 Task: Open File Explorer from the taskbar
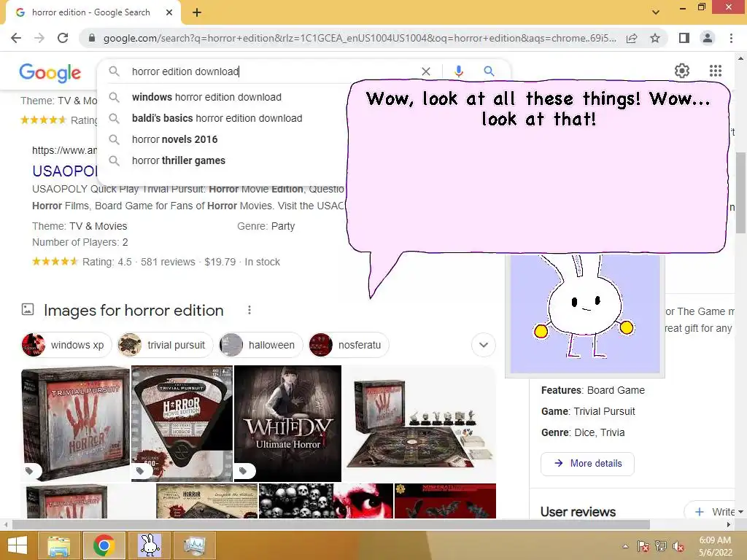tap(59, 545)
